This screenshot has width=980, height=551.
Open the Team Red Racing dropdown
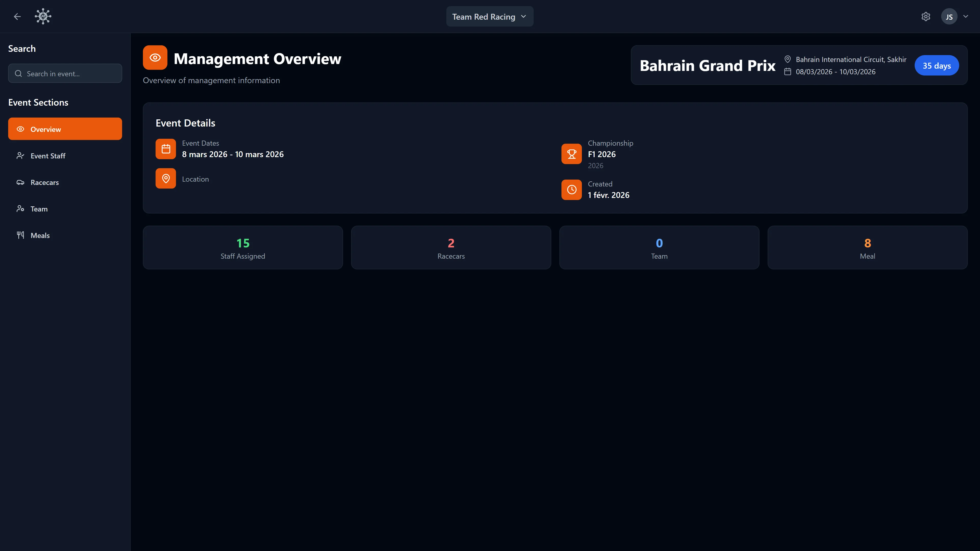click(490, 16)
